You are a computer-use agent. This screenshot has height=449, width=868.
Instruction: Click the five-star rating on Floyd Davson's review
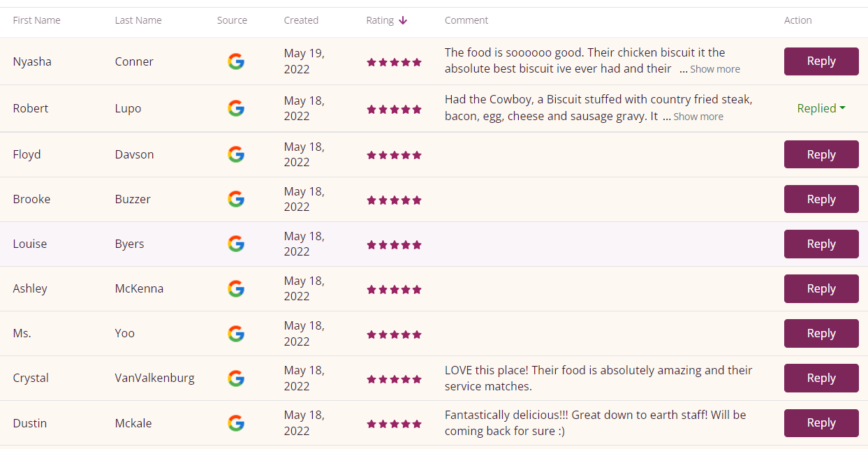pyautogui.click(x=394, y=155)
